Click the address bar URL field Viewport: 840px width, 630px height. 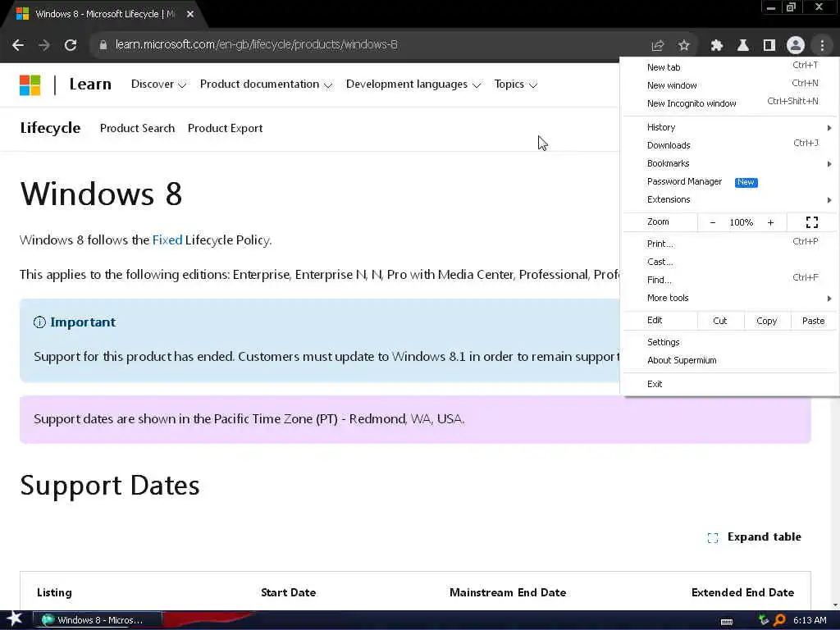coord(370,45)
